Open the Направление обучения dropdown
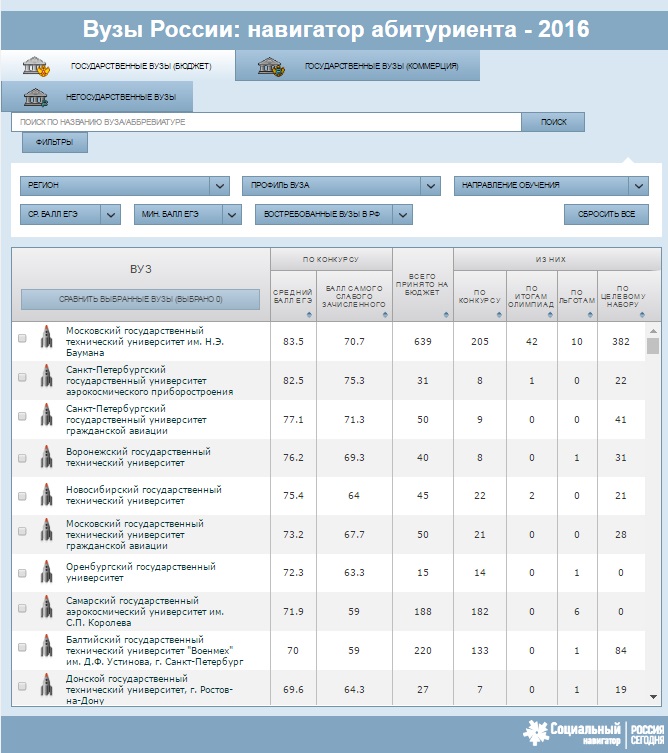This screenshot has height=753, width=668. coord(551,186)
